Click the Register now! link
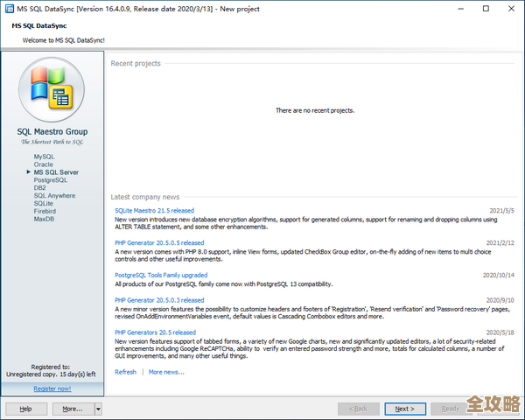 pyautogui.click(x=52, y=388)
